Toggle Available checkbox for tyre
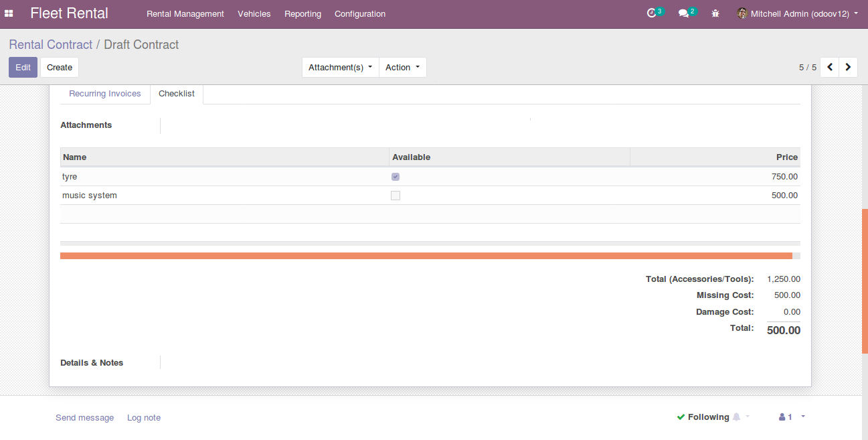868x440 pixels. point(396,177)
